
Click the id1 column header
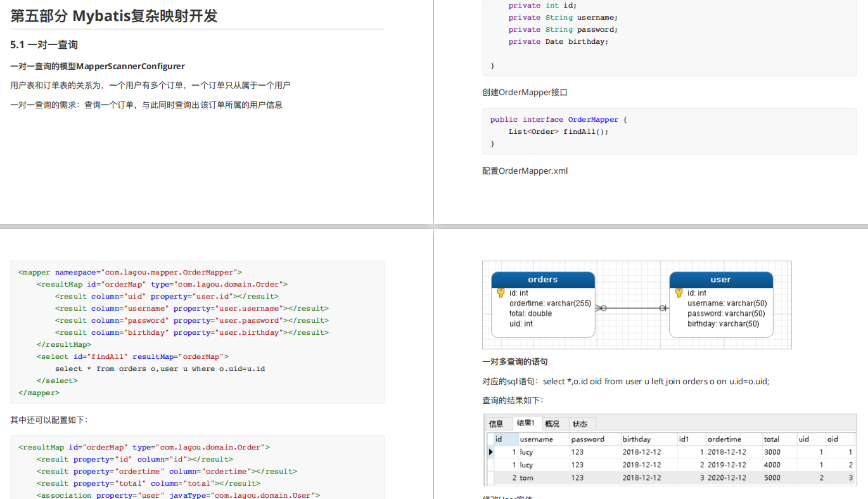pos(691,439)
